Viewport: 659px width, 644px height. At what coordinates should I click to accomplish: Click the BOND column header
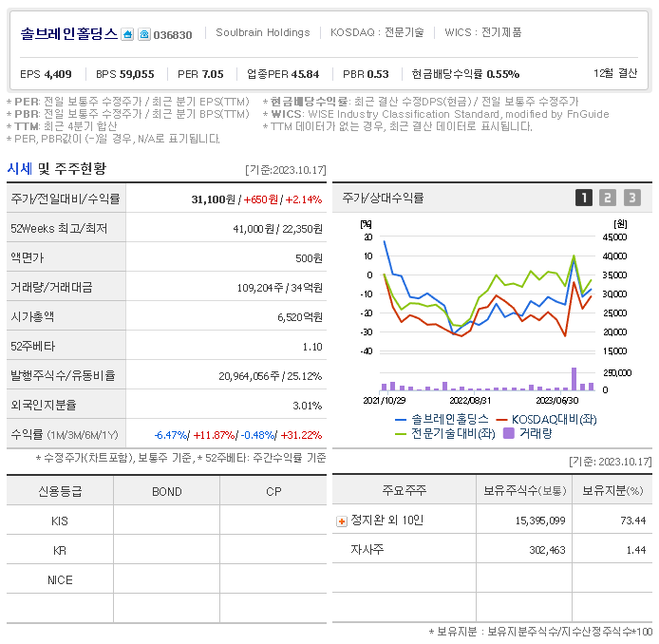tap(167, 491)
